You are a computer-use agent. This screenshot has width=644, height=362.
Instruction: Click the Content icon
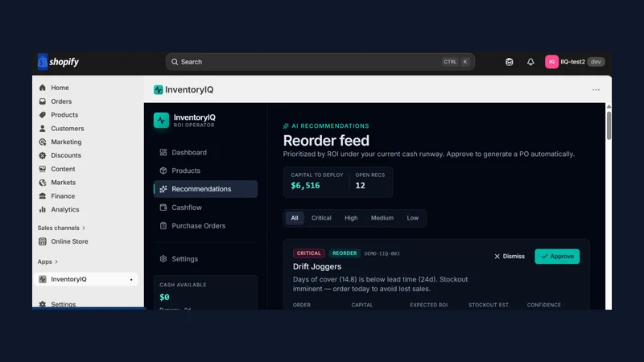[x=43, y=169]
